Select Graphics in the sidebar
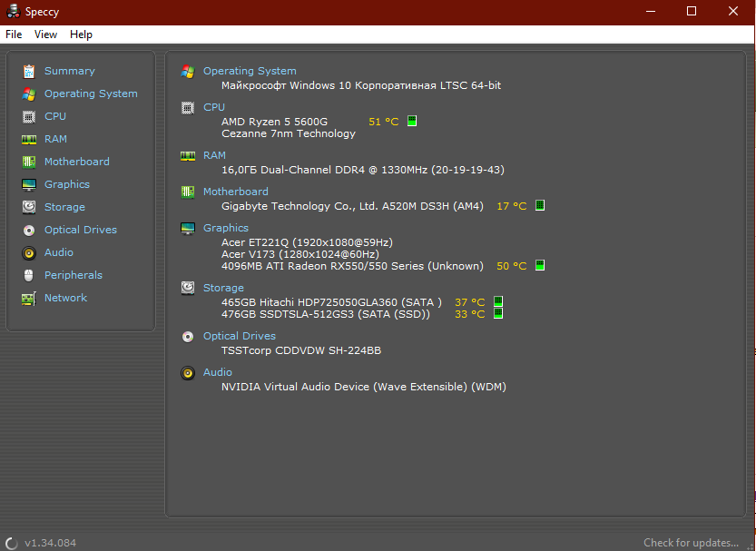756x551 pixels. click(x=67, y=184)
